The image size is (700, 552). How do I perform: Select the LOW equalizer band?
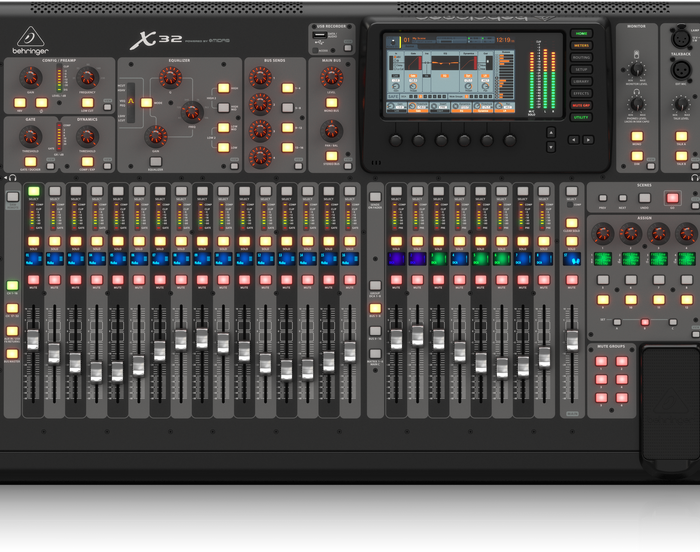pos(224,147)
